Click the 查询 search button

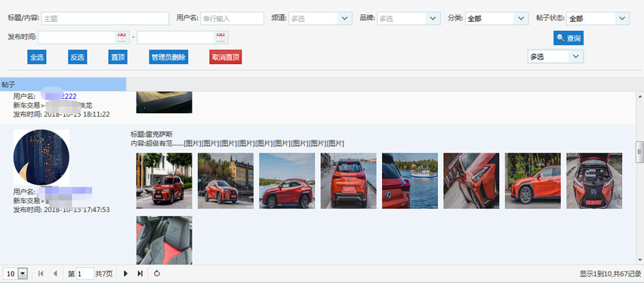coord(569,38)
